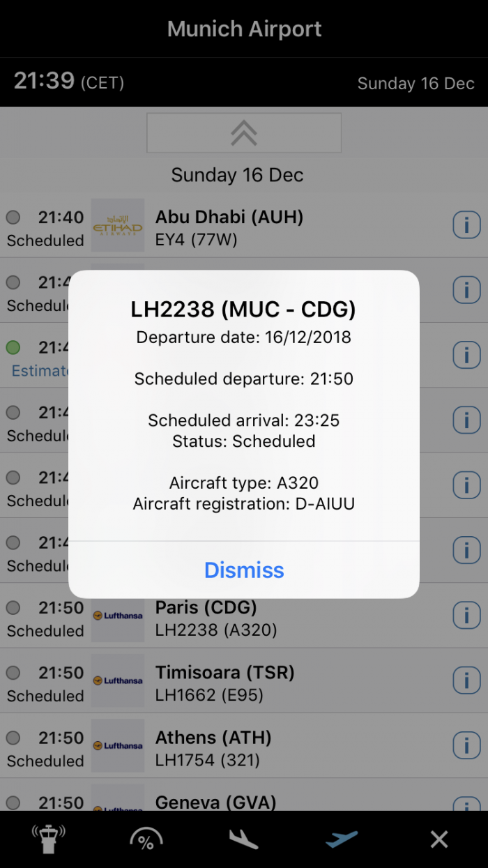Dismiss the LH2238 flight details dialog
This screenshot has height=868, width=488.
tap(244, 570)
